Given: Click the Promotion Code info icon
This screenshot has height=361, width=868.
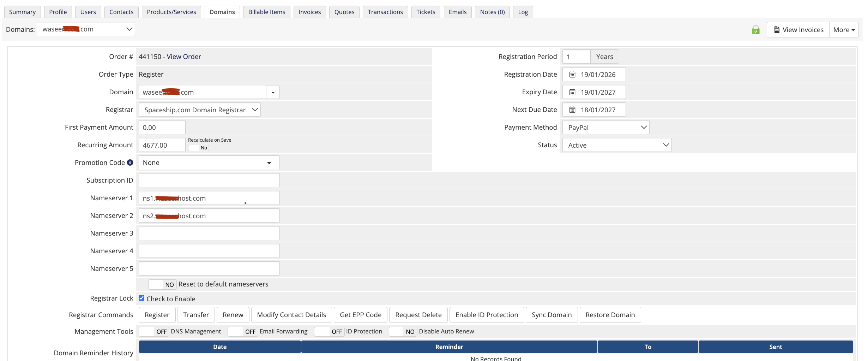Looking at the screenshot, I should (130, 162).
